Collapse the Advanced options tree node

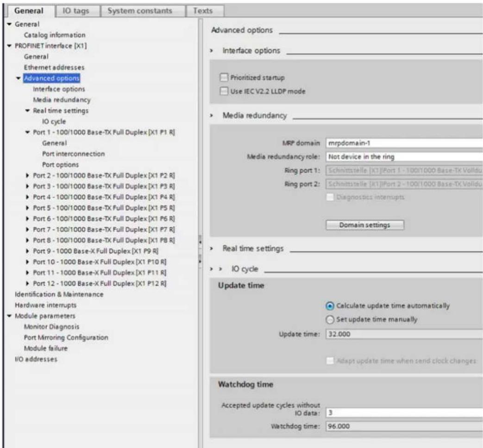[19, 78]
